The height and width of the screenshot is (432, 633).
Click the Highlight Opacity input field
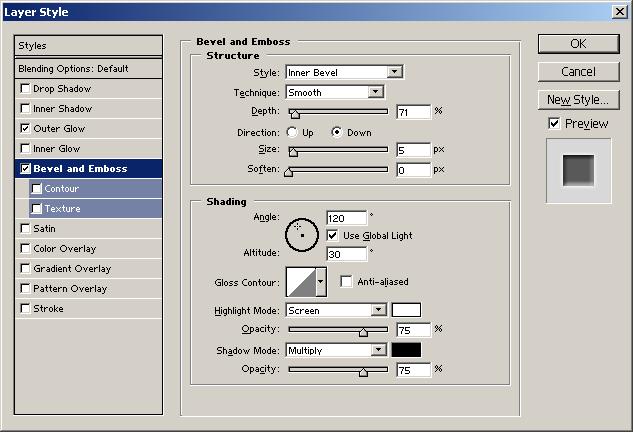tap(413, 330)
